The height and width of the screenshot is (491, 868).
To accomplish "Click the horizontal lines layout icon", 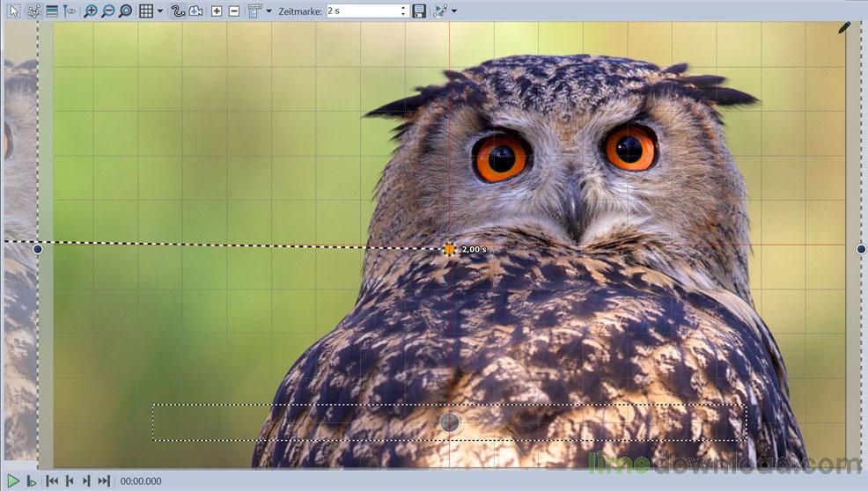I will tap(52, 11).
